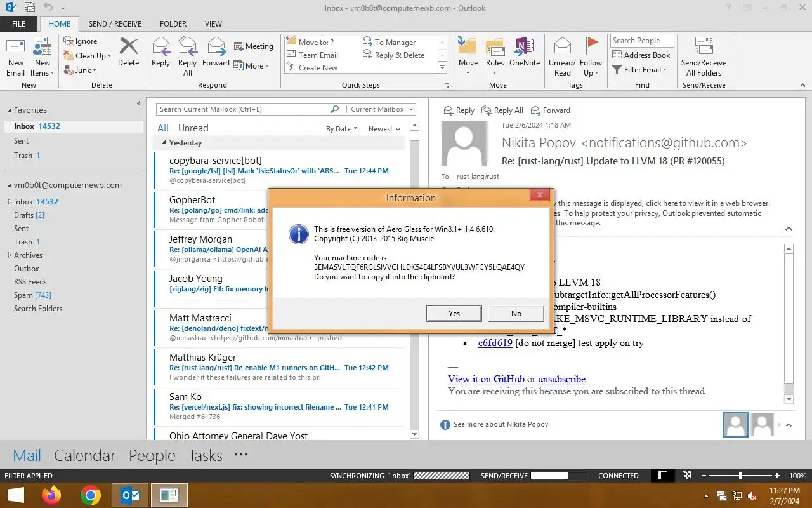Collapse the vm0b0t@computernewb.com account
812x508 pixels.
point(9,185)
